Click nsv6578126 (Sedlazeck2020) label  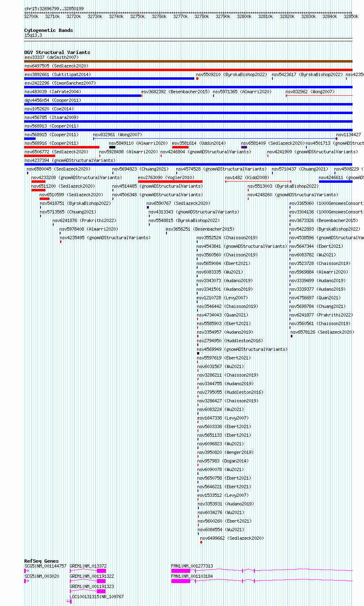click(322, 332)
